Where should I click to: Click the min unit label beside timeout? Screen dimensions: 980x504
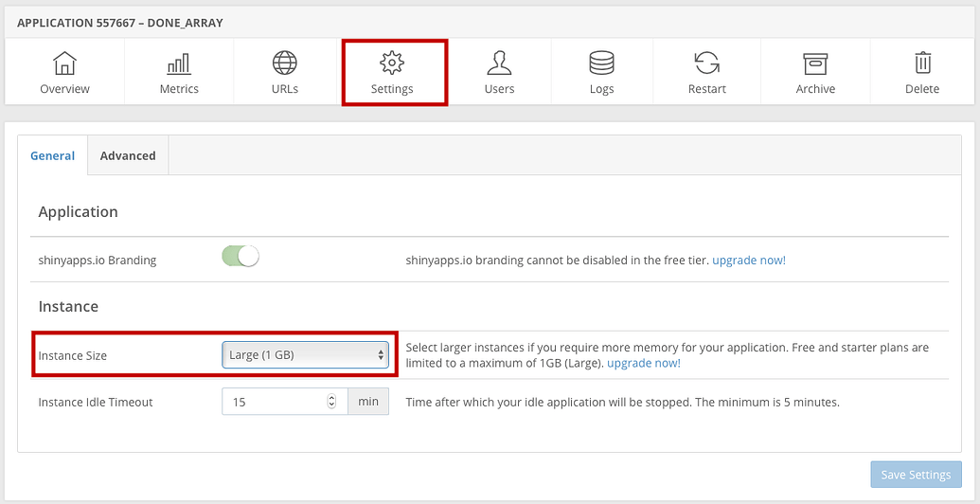[368, 402]
